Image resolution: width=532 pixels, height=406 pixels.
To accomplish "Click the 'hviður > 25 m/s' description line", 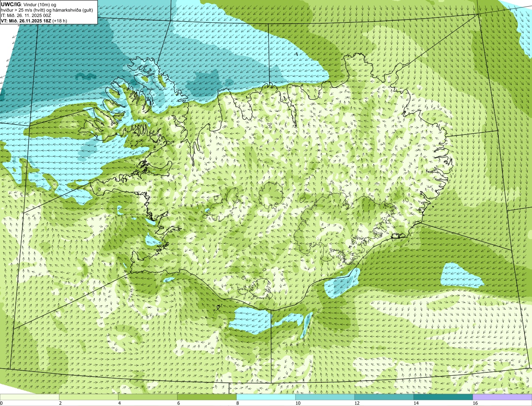I will tap(47, 10).
